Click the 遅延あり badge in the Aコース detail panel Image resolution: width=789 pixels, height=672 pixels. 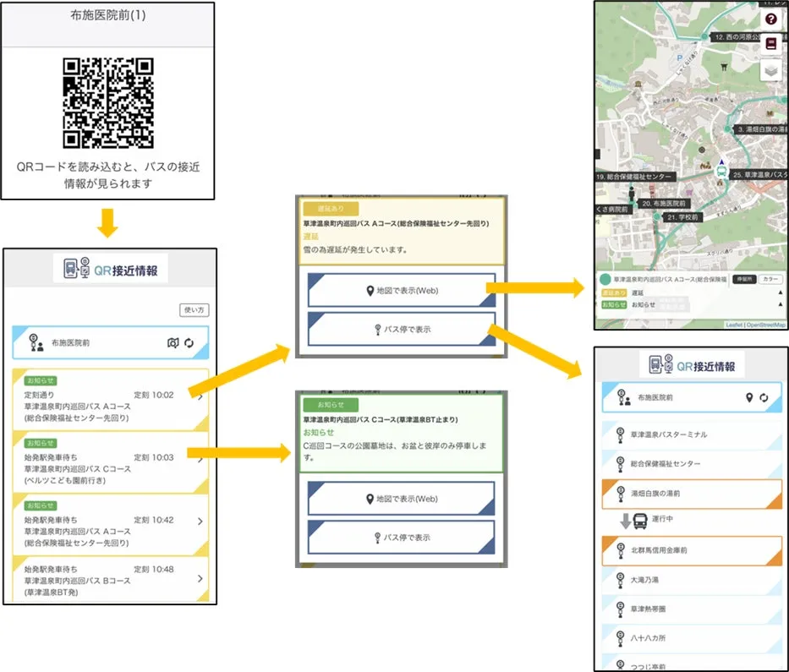click(x=331, y=208)
